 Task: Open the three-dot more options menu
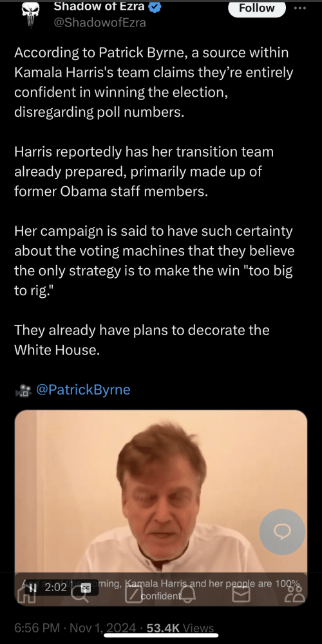pos(300,8)
